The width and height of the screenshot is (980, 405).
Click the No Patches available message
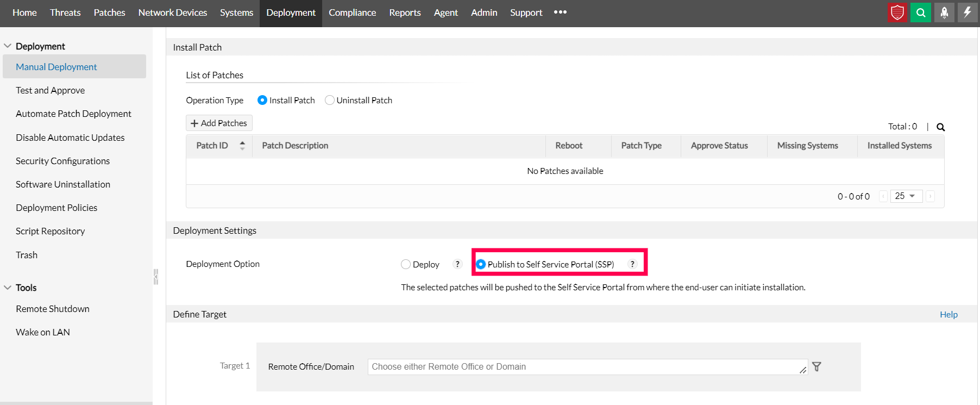pos(565,171)
